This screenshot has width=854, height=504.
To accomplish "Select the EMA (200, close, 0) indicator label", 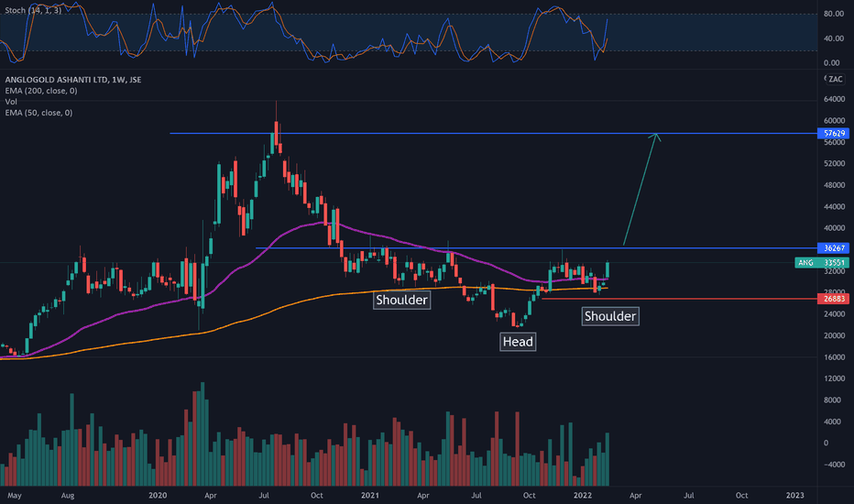I will [x=41, y=91].
